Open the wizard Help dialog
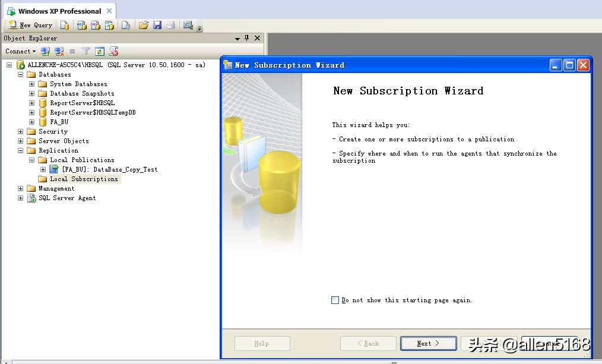 (262, 343)
